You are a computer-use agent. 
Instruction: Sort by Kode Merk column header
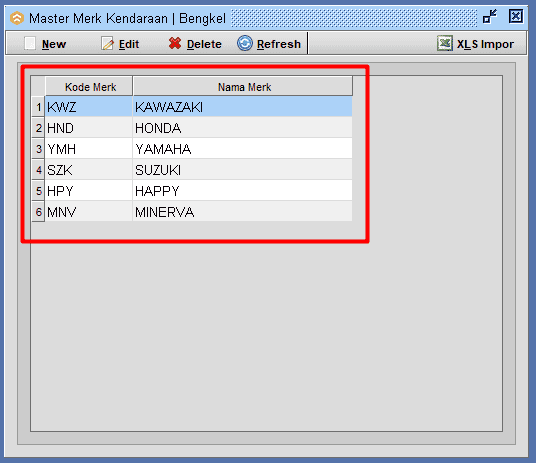(x=89, y=87)
